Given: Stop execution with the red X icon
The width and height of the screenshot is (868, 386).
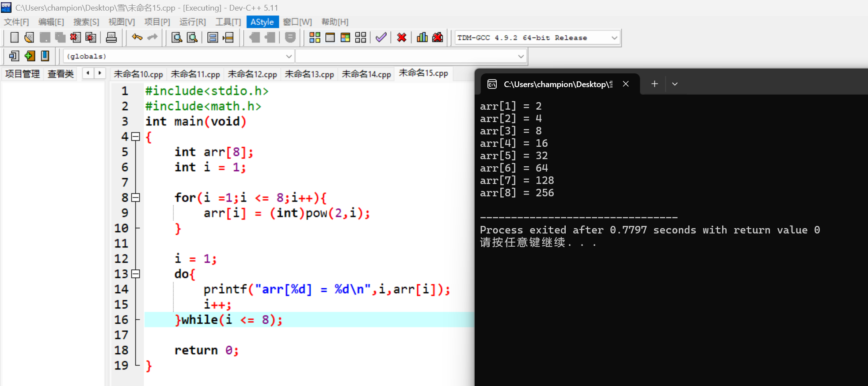Looking at the screenshot, I should (x=402, y=38).
